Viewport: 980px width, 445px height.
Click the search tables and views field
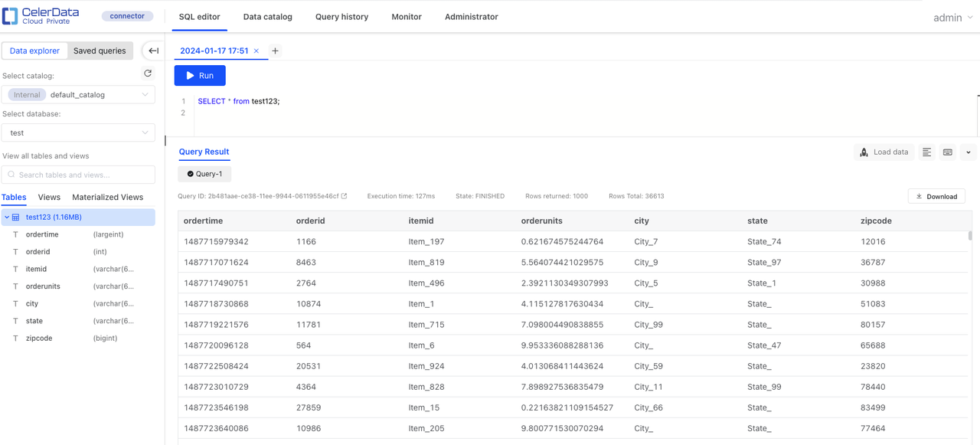coord(78,175)
